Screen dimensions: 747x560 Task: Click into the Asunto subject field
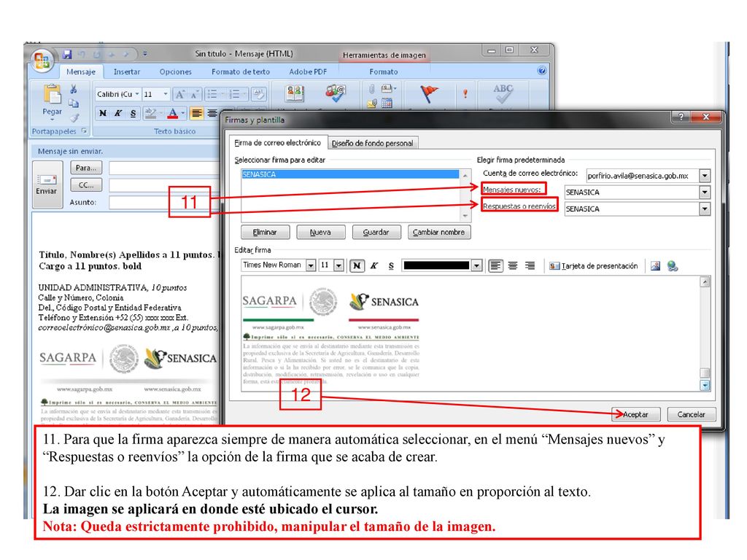165,203
